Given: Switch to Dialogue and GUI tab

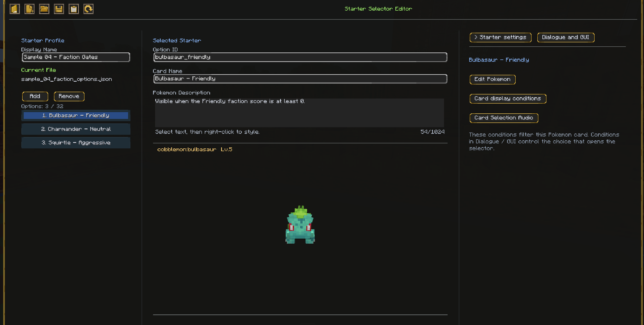Looking at the screenshot, I should point(566,38).
